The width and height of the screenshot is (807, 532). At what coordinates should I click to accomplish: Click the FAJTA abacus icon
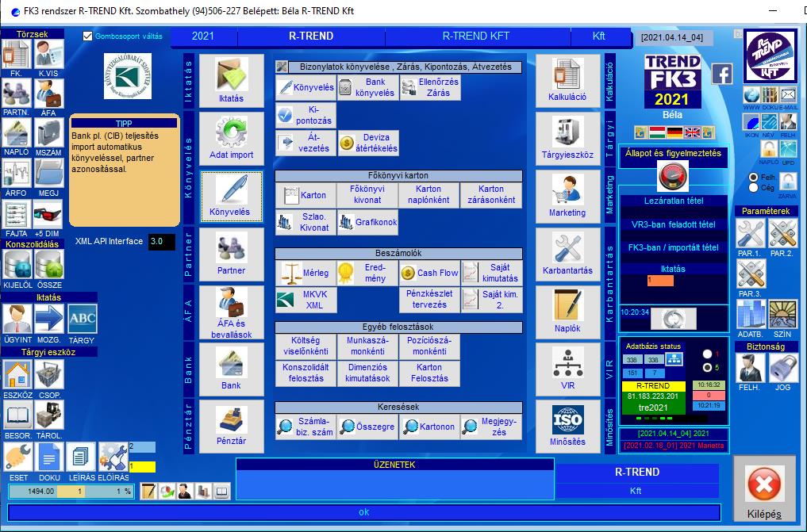point(16,214)
